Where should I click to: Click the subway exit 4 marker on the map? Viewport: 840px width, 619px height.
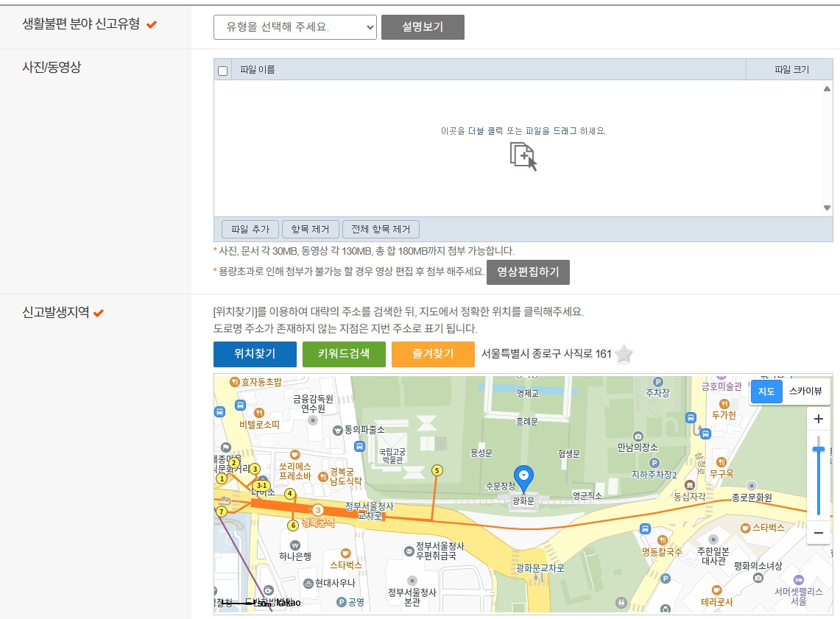click(x=290, y=494)
